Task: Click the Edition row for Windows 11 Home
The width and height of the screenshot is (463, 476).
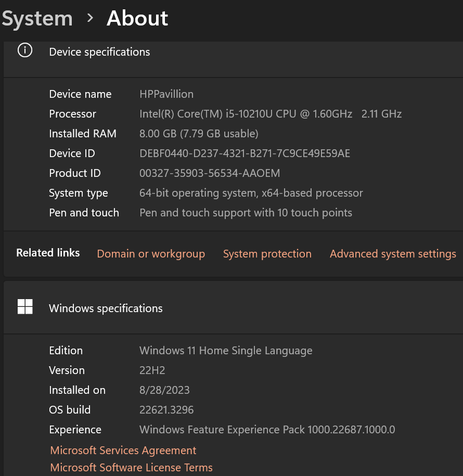Action: pyautogui.click(x=226, y=350)
